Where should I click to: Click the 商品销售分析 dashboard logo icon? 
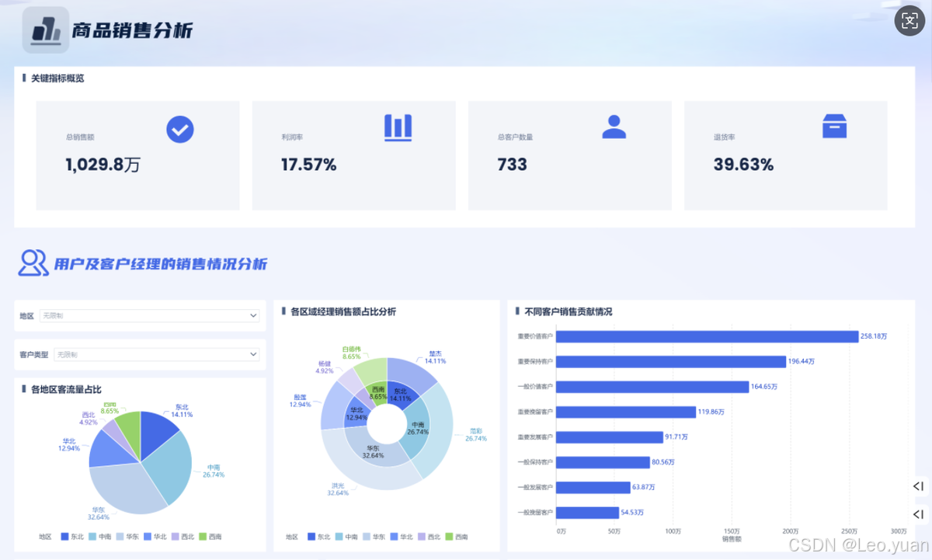click(46, 30)
